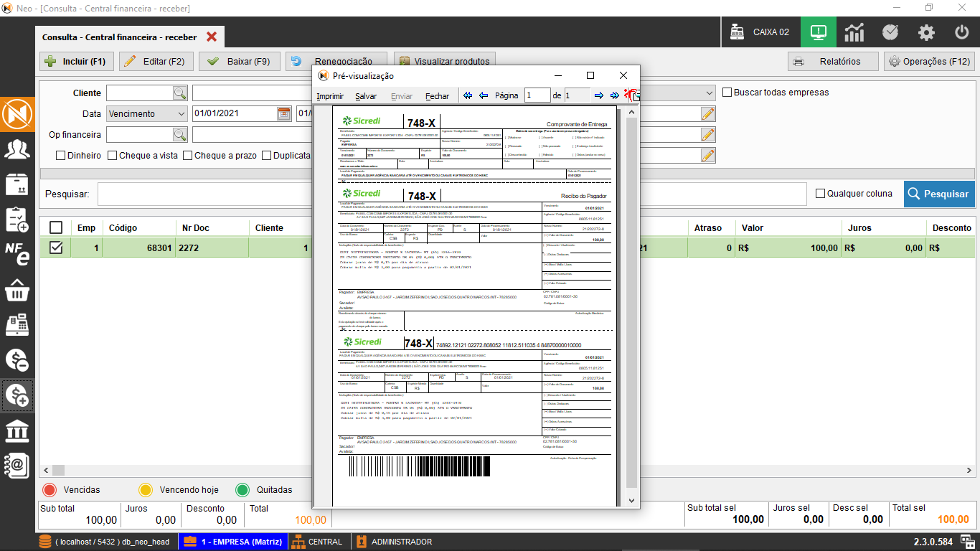This screenshot has height=551, width=980.
Task: Open the clipboard orders sidebar icon
Action: point(17,220)
